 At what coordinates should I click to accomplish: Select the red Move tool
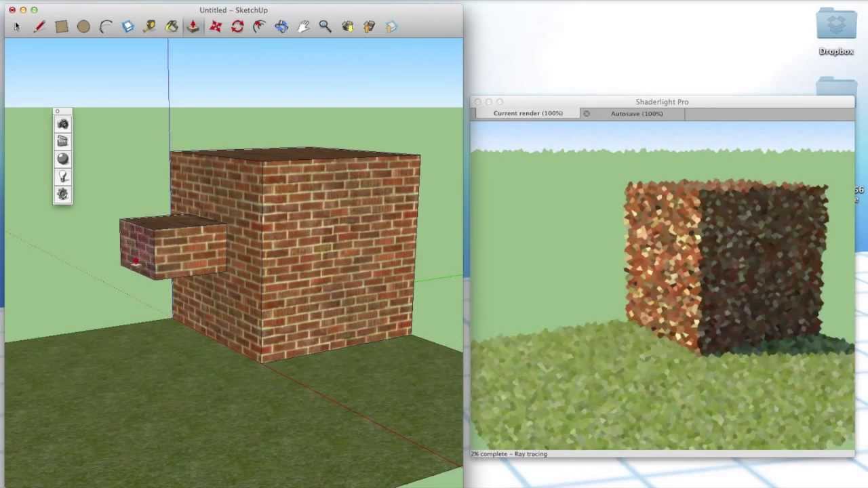216,26
